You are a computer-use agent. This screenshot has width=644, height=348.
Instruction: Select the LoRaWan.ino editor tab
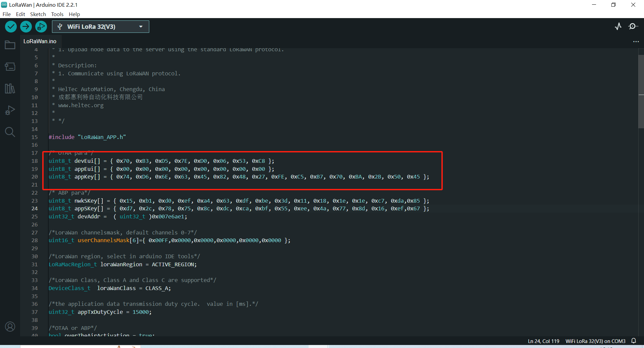[x=40, y=41]
